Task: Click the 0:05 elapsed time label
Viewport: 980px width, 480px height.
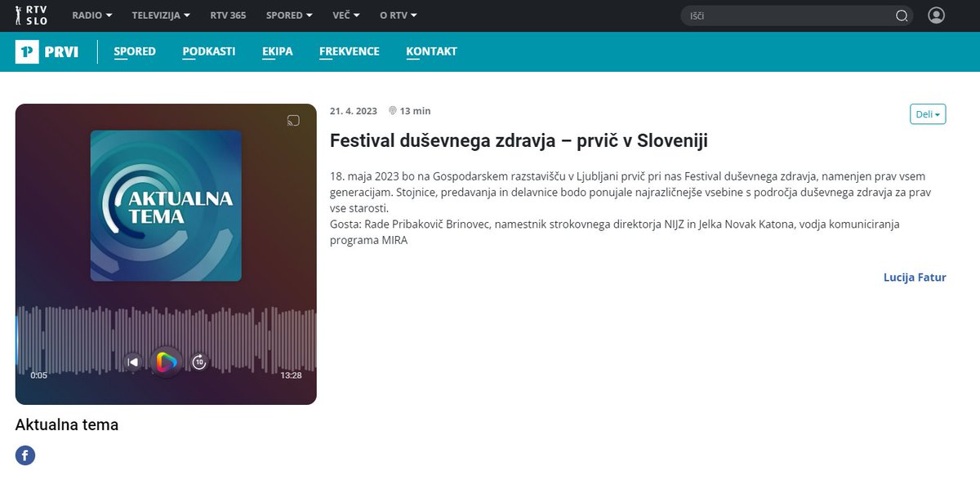Action: pos(38,376)
